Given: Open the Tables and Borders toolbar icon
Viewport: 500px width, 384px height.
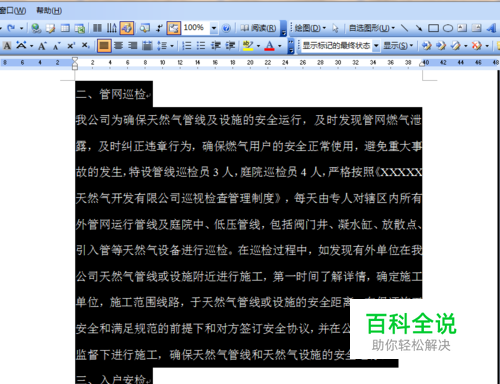Looking at the screenshot, I should [51, 28].
